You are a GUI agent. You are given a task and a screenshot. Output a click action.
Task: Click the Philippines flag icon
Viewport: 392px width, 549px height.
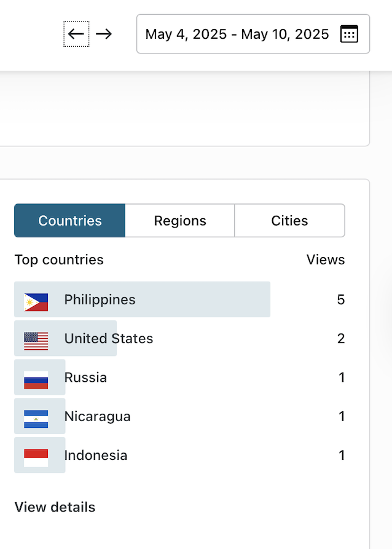(x=36, y=301)
